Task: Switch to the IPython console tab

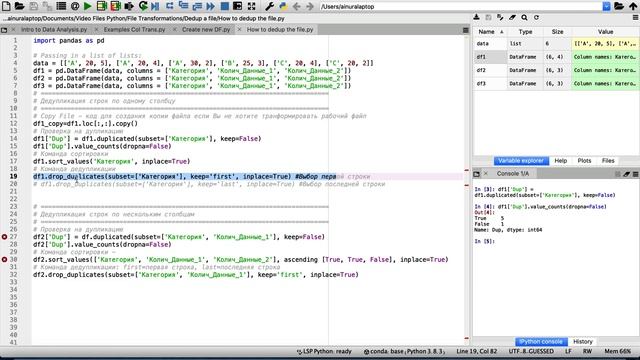Action: [541, 341]
